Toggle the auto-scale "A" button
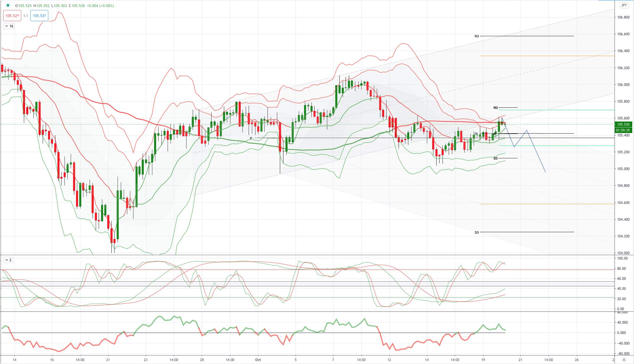This screenshot has width=634, height=364. coord(623,360)
